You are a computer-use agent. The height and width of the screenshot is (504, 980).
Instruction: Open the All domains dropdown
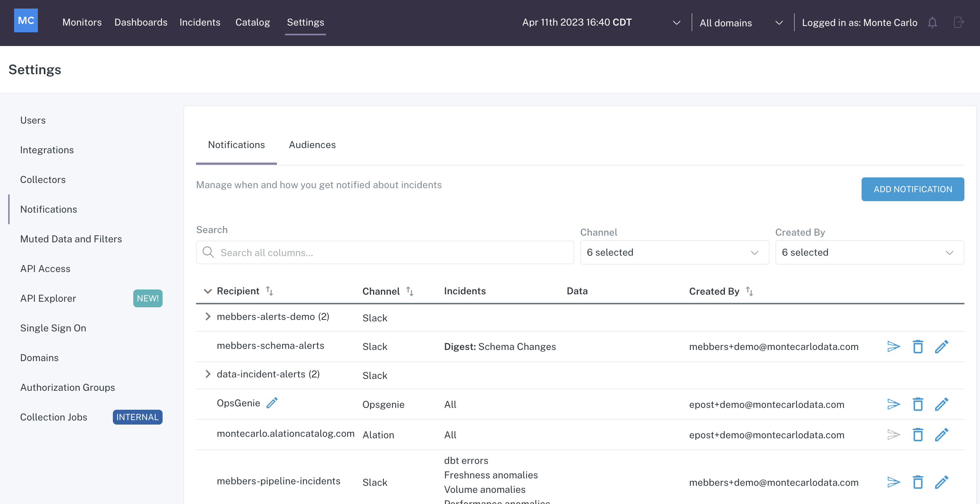[740, 23]
